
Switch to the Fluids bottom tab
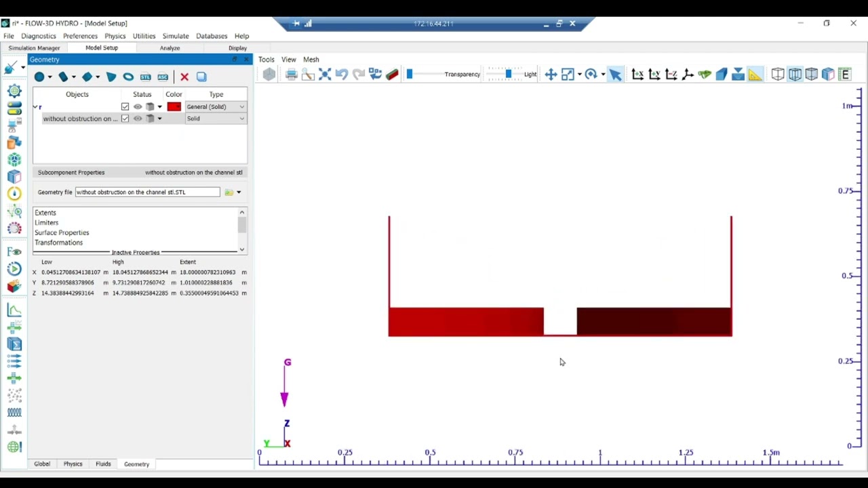[x=103, y=464]
